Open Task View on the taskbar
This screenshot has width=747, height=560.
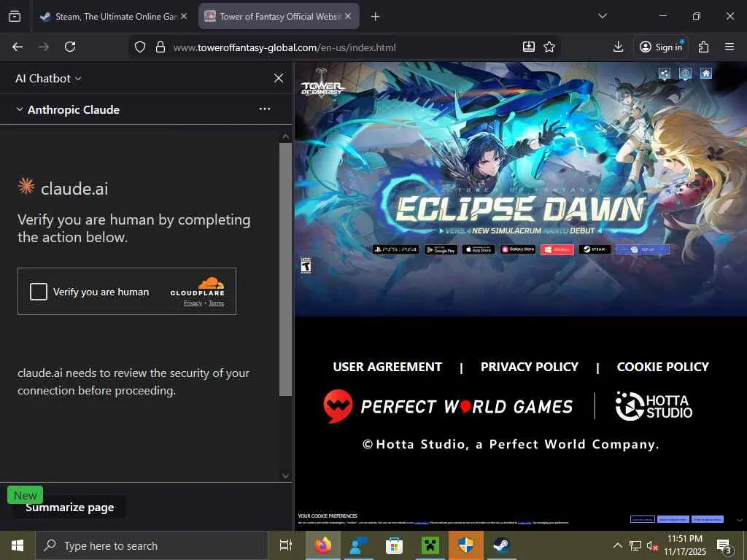(x=286, y=545)
